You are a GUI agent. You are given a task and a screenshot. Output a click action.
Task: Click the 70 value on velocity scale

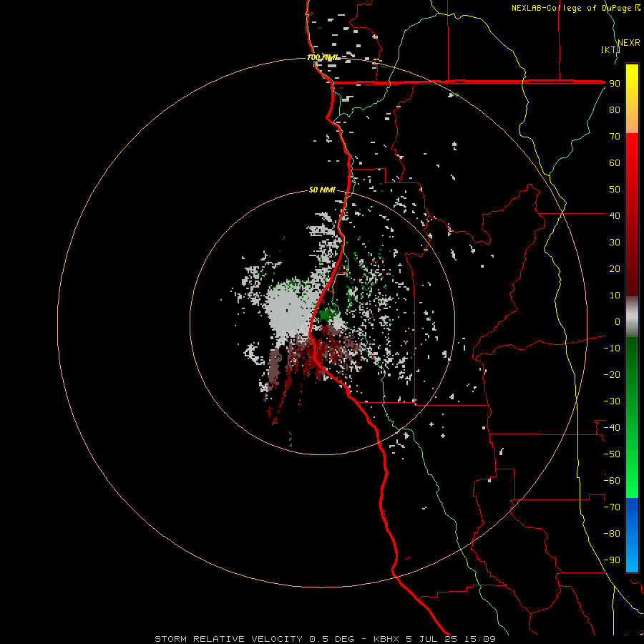click(x=615, y=137)
